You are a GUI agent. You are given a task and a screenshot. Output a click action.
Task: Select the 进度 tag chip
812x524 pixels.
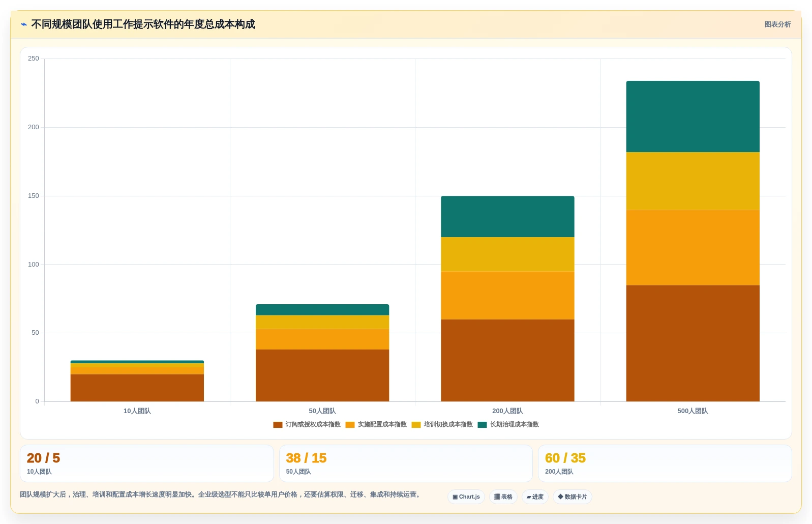point(535,497)
